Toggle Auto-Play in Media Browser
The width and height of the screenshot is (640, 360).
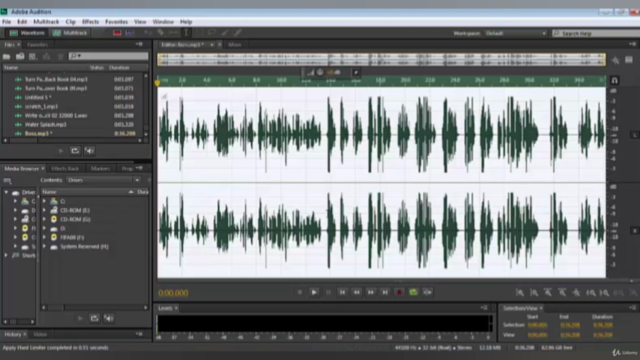[109, 318]
